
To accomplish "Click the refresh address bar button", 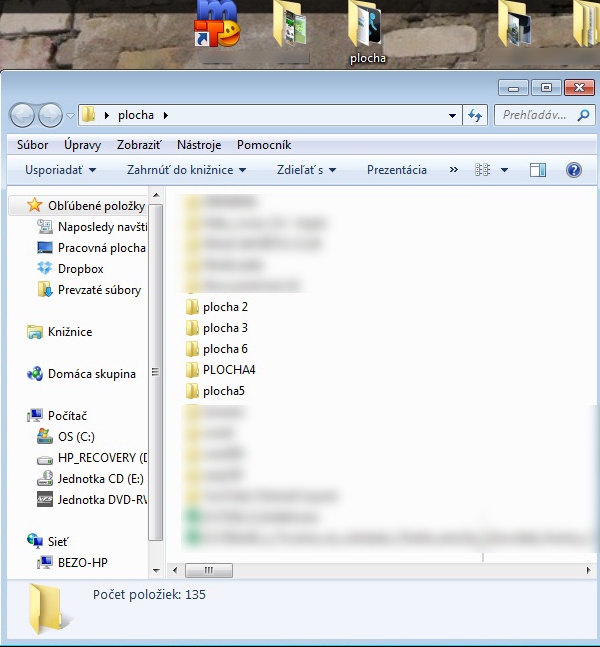I will pos(475,115).
